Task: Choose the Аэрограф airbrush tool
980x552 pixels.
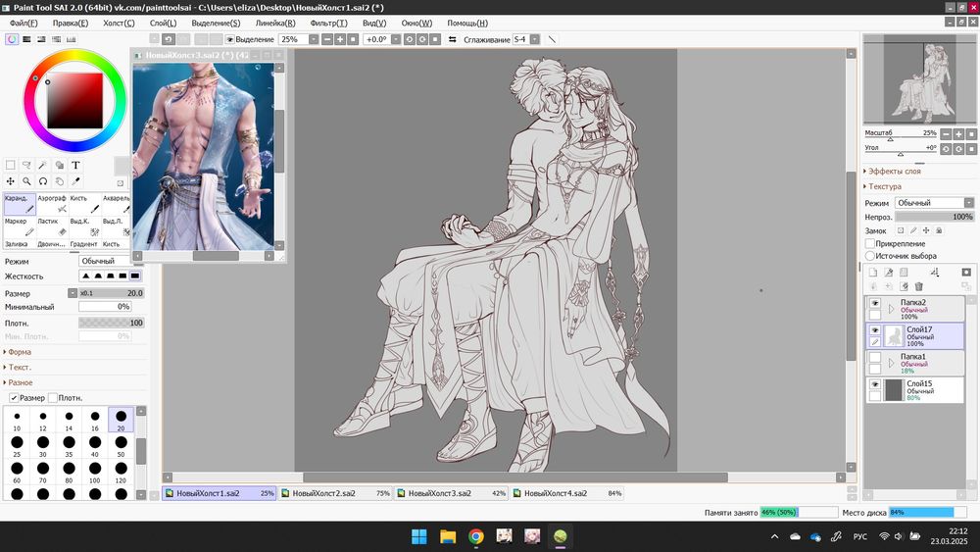Action: click(51, 204)
